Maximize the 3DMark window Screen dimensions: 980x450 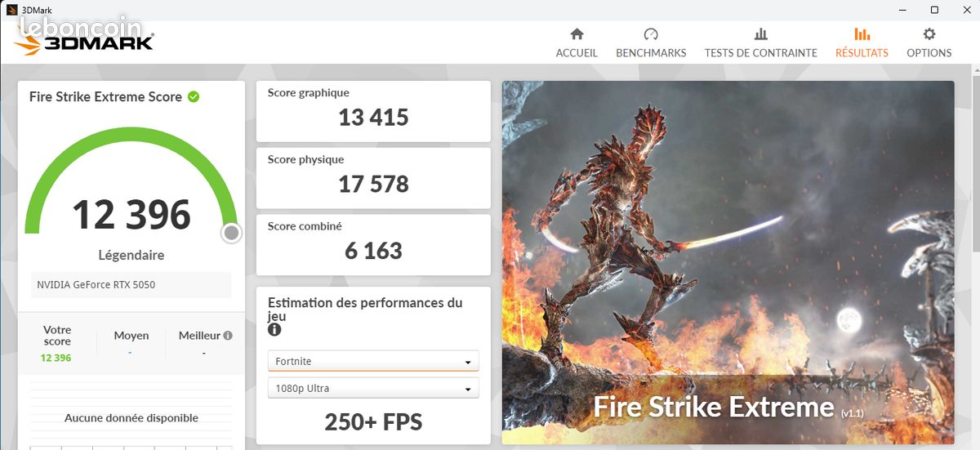934,10
